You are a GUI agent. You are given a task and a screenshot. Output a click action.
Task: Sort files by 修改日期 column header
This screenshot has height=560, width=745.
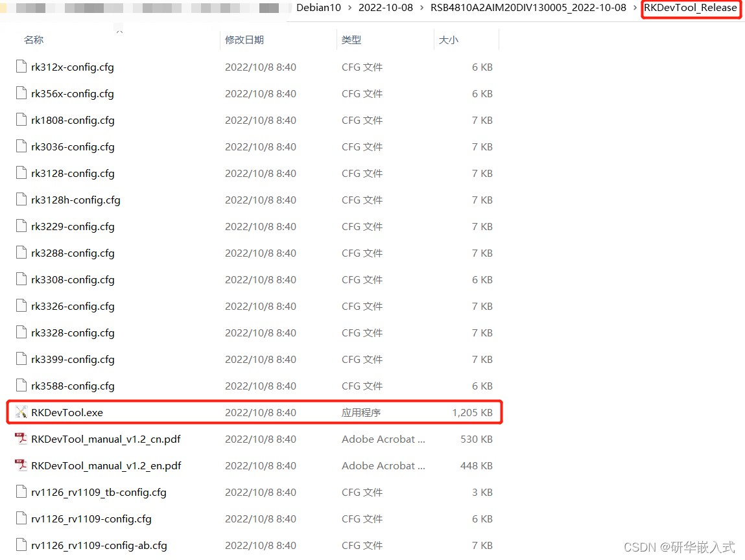pyautogui.click(x=244, y=40)
